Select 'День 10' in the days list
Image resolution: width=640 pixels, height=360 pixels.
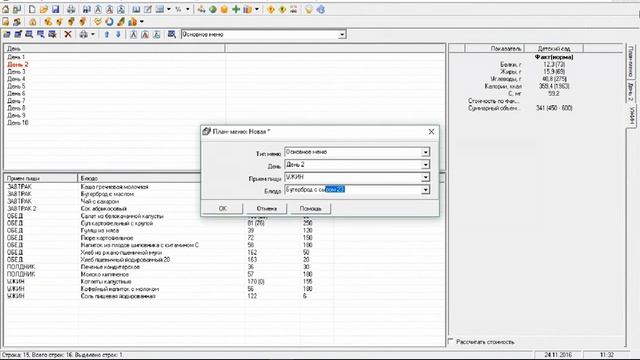click(x=18, y=122)
